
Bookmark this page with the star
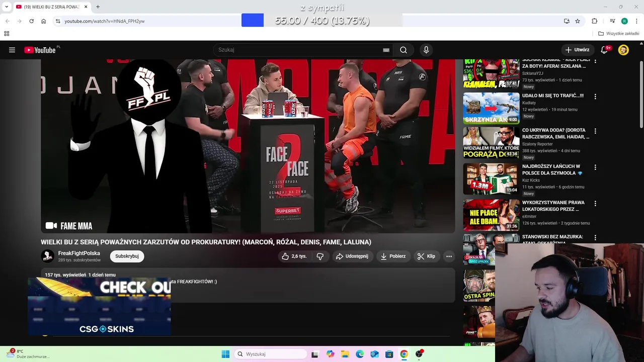coord(578,21)
